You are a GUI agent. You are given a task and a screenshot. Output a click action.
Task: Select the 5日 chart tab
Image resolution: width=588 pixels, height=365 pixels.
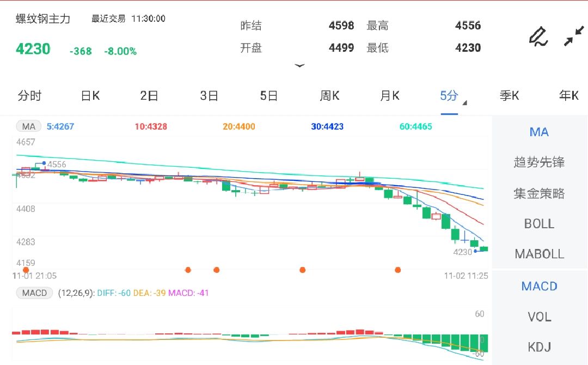(269, 96)
